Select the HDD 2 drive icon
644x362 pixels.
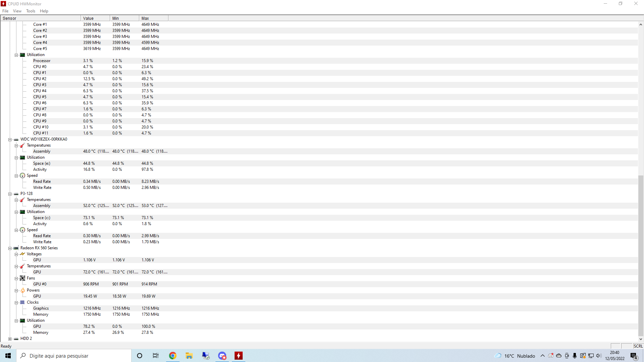point(16,339)
